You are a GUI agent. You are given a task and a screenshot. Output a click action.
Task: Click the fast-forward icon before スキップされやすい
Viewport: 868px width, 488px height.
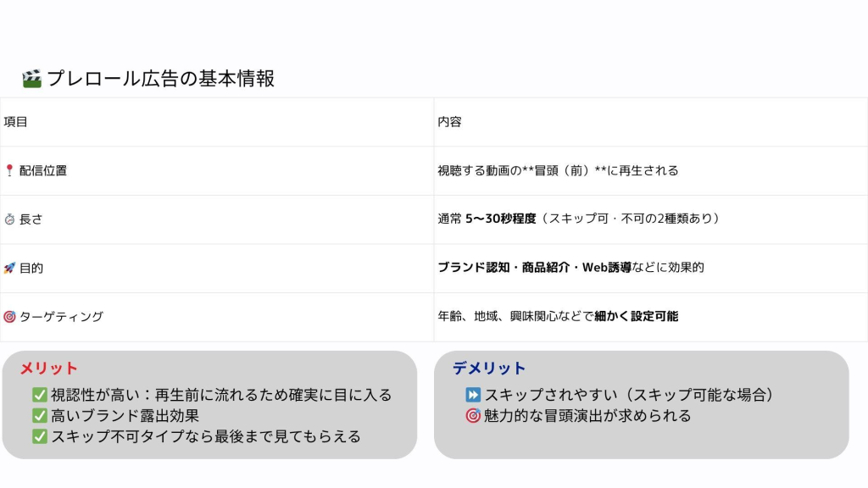(x=473, y=395)
